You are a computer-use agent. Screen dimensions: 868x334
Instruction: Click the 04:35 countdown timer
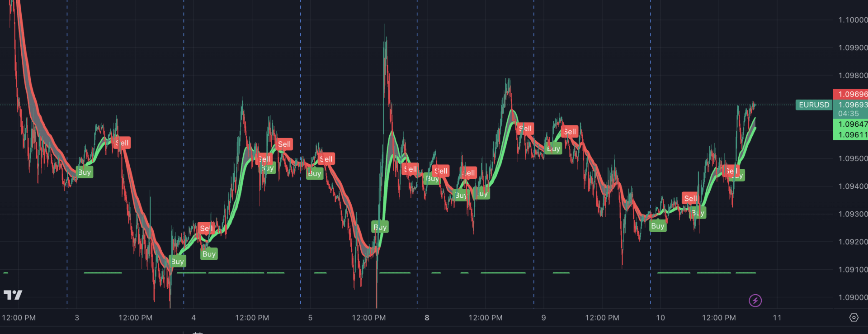(848, 114)
